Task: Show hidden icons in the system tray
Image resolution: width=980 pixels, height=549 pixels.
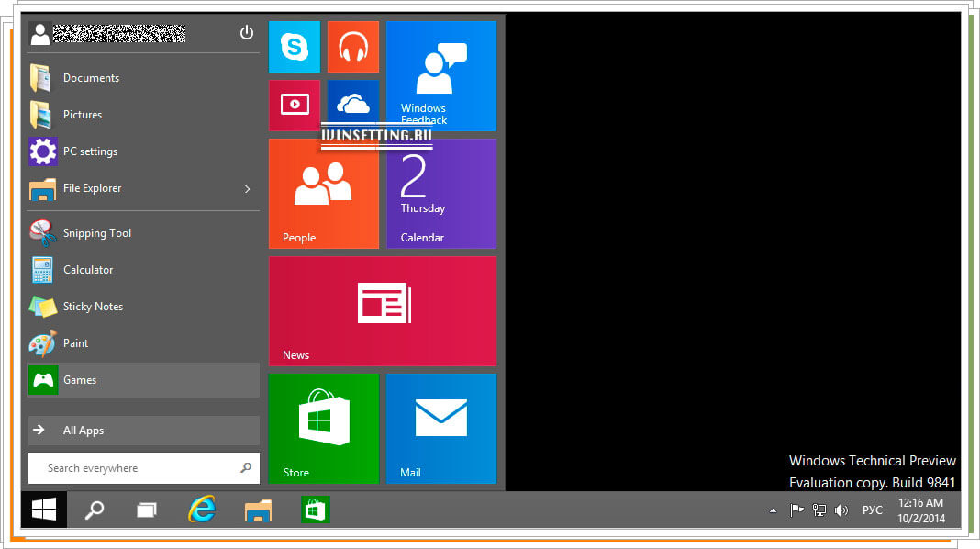Action: click(772, 510)
